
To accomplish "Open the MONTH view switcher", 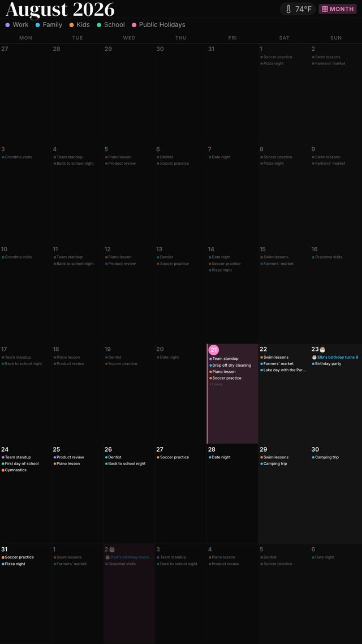I will point(337,9).
